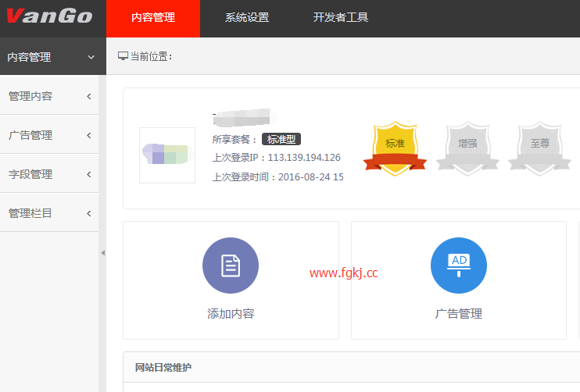Click the 网站日常维护 panel header
580x392 pixels.
click(x=163, y=367)
